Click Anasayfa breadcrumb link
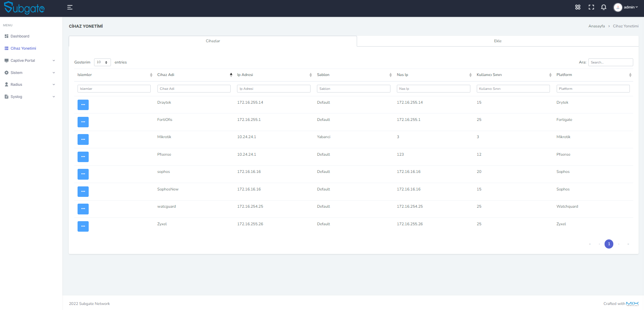 (596, 26)
